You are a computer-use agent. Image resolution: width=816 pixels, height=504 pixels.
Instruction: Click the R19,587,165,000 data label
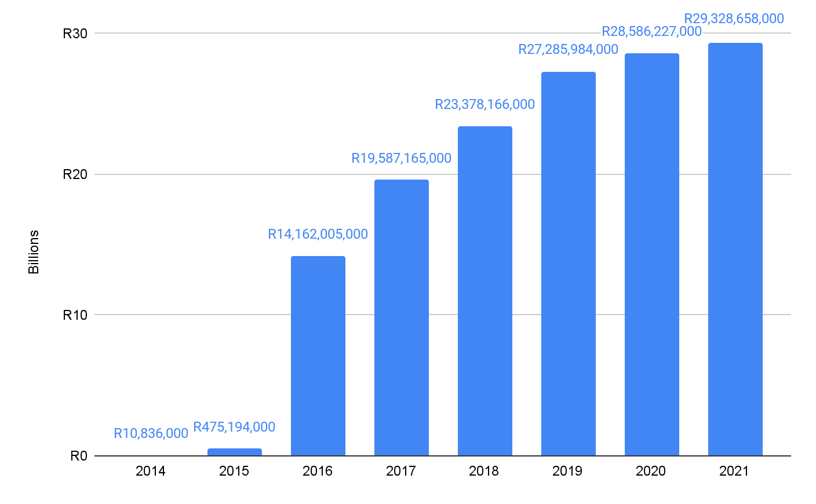pos(401,158)
